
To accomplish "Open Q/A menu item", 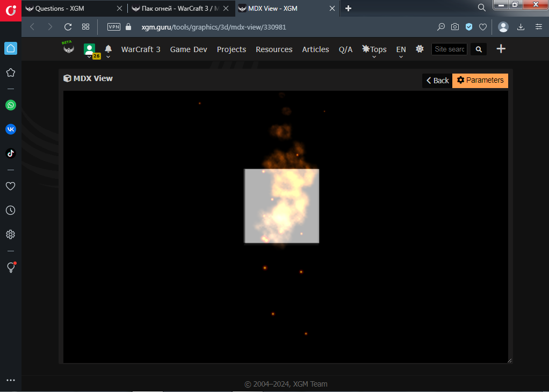I will 345,49.
